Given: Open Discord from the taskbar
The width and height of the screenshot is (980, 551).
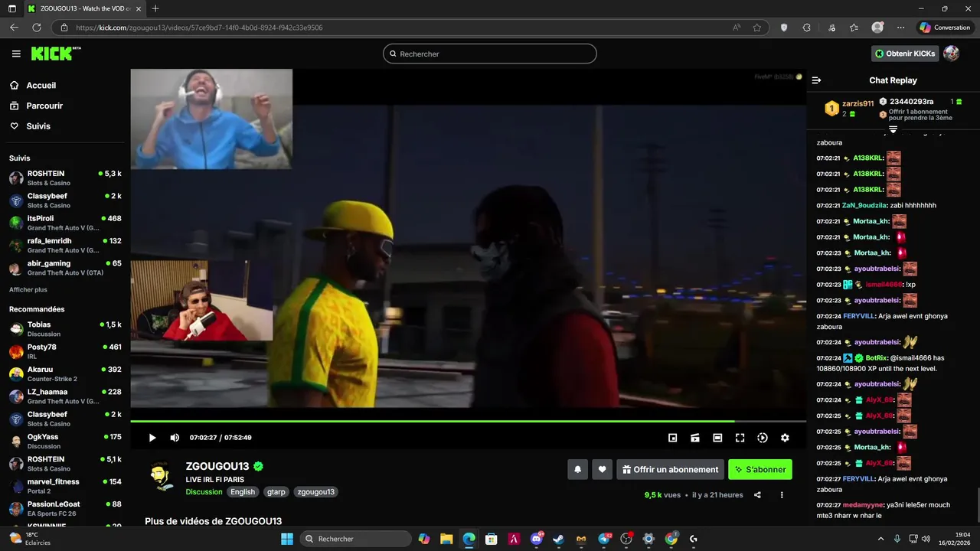Looking at the screenshot, I should pos(536,539).
